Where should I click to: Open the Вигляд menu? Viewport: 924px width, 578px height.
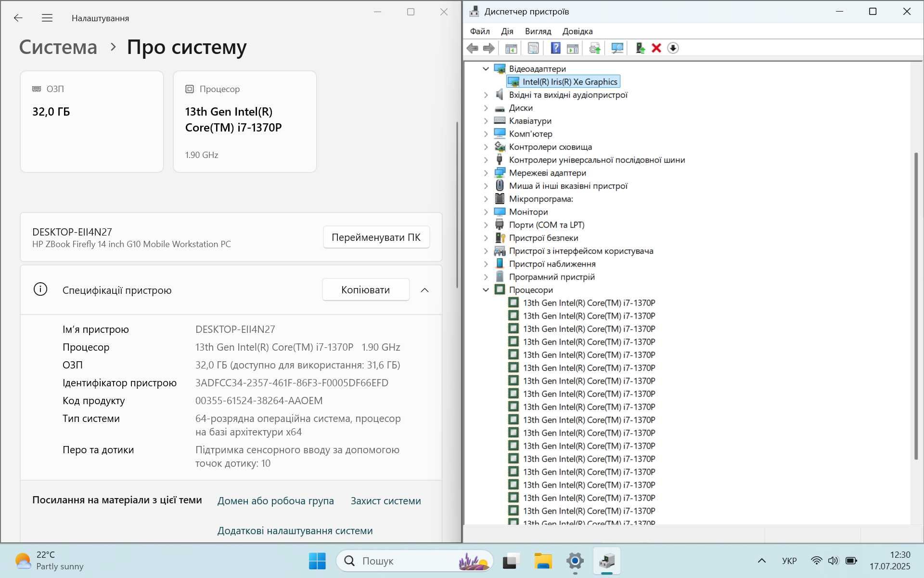(x=538, y=31)
